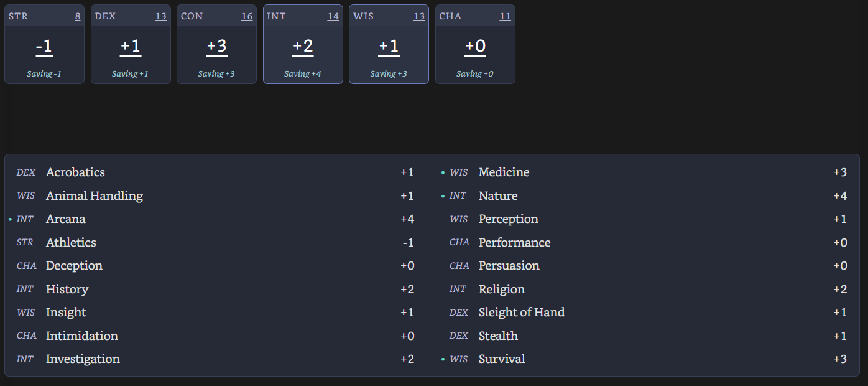Choose the Persuasion skill name

tap(509, 266)
